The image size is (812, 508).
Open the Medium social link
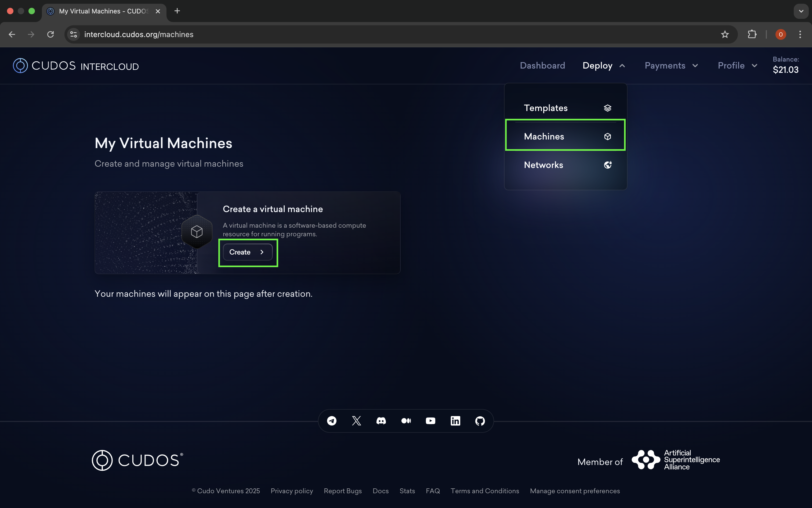pos(406,421)
